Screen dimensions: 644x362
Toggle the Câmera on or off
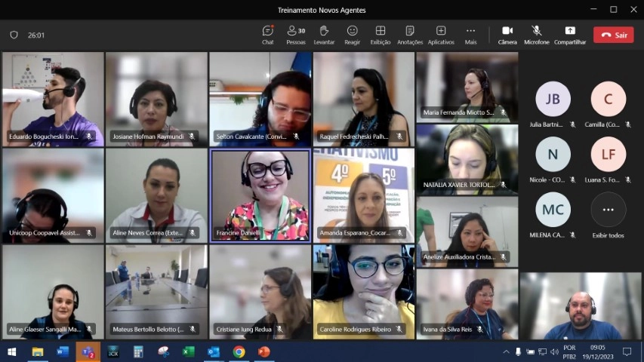tap(507, 35)
